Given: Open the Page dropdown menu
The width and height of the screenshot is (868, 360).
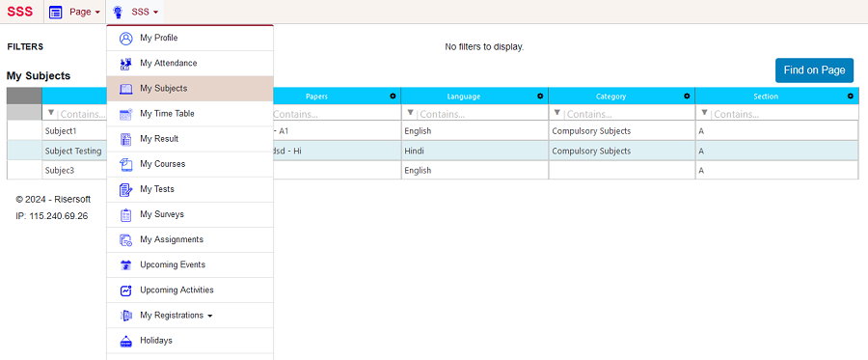Looking at the screenshot, I should pyautogui.click(x=74, y=12).
